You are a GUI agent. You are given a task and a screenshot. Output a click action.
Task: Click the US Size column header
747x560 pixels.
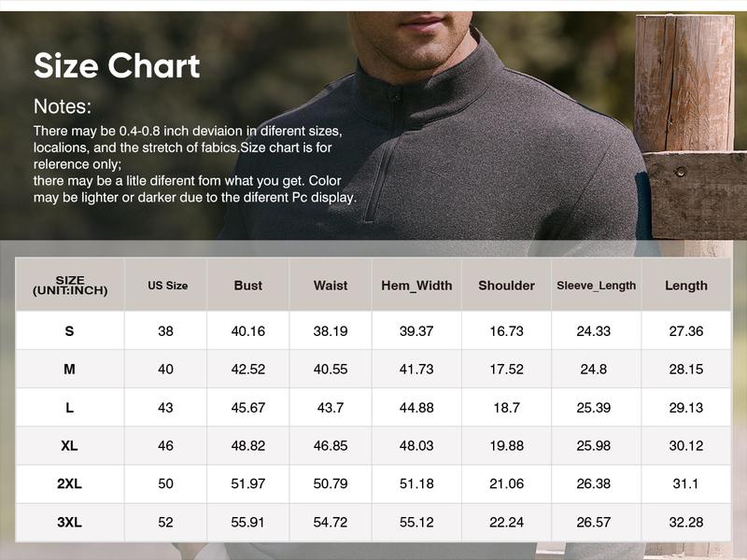(165, 285)
